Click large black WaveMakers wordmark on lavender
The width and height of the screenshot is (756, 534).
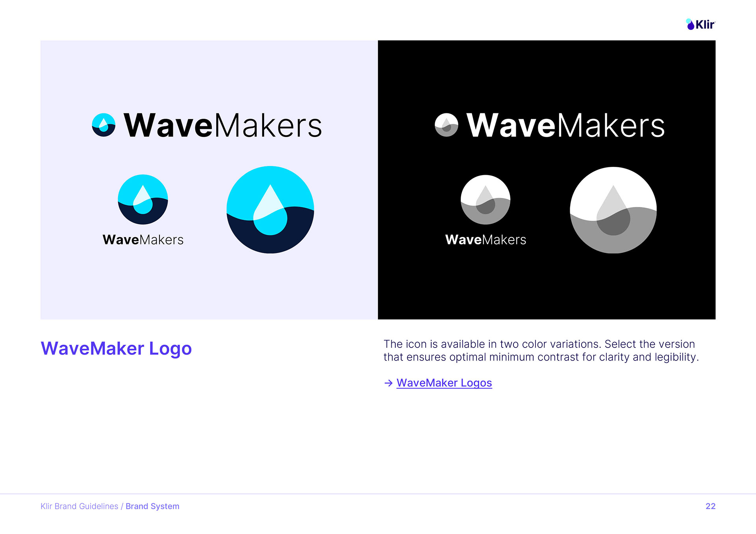pyautogui.click(x=223, y=126)
